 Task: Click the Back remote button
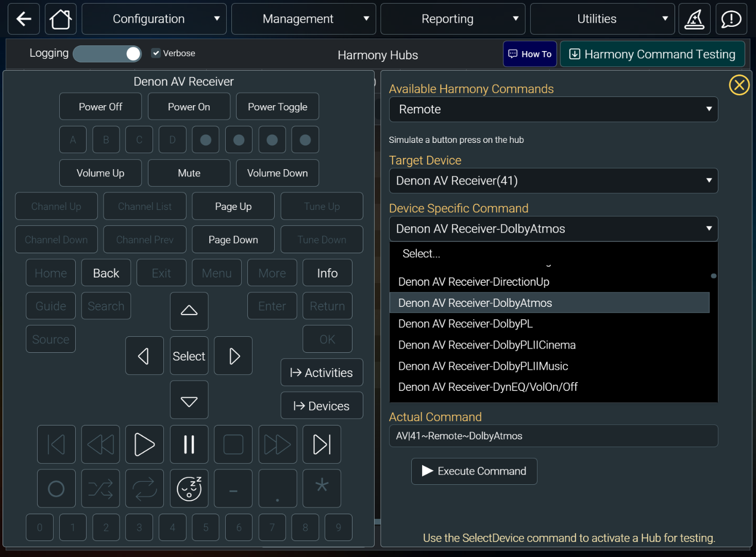[106, 273]
